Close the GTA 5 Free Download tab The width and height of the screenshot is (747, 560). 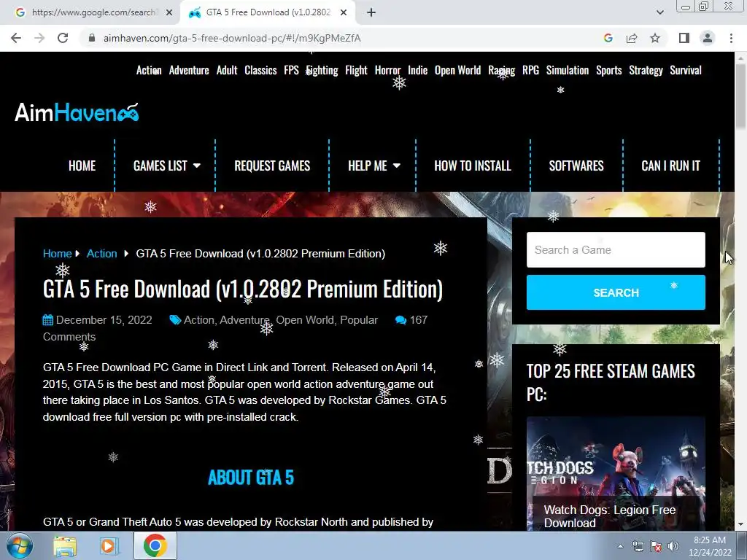[x=344, y=12]
